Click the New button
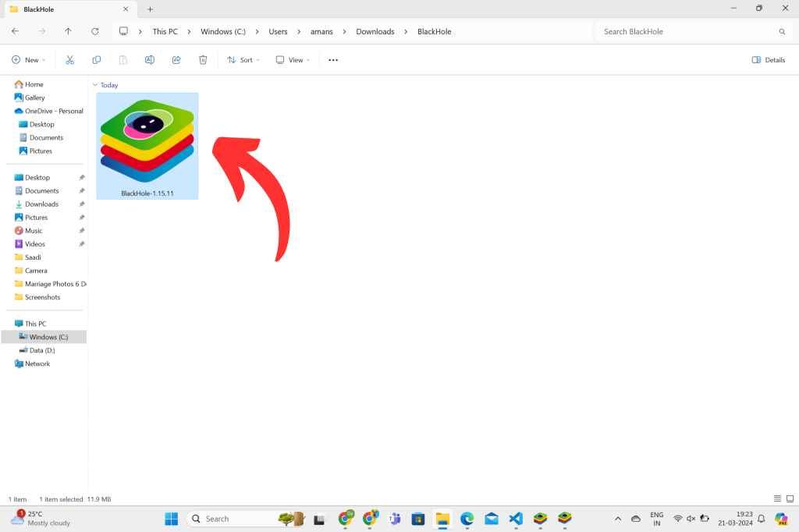The height and width of the screenshot is (532, 799). (x=28, y=60)
